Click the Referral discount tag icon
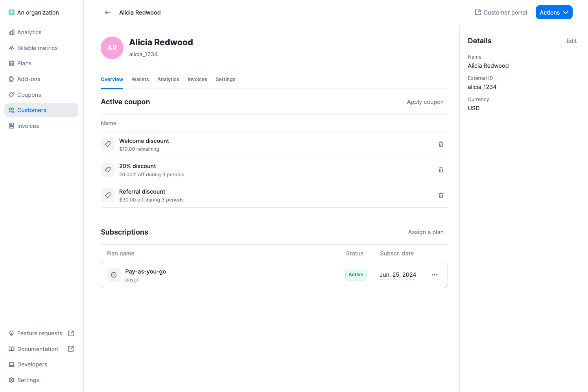Image resolution: width=588 pixels, height=392 pixels. (x=108, y=195)
